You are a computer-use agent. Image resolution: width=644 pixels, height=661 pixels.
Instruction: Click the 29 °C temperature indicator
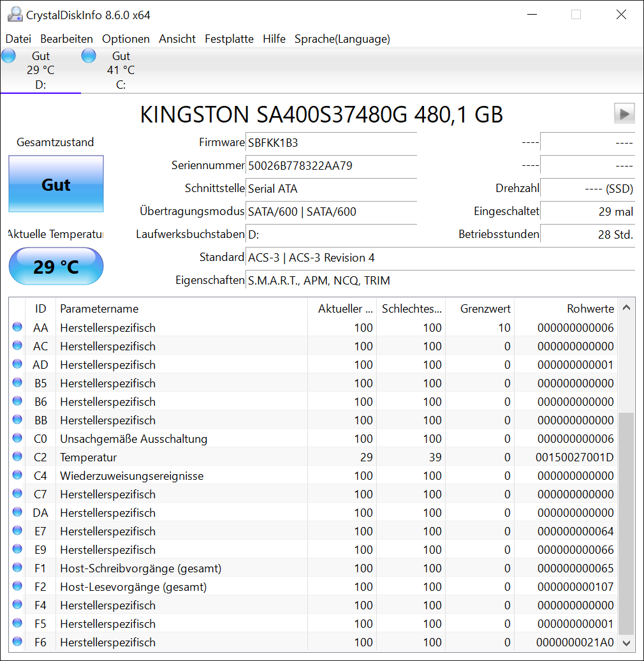[55, 266]
